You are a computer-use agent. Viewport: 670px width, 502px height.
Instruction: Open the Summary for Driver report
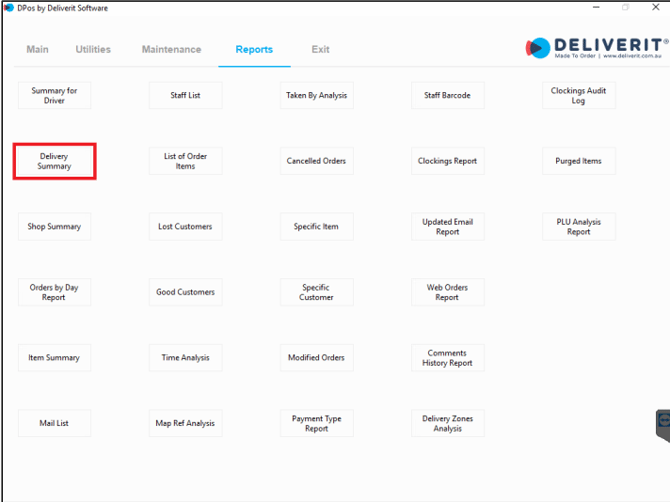click(54, 95)
